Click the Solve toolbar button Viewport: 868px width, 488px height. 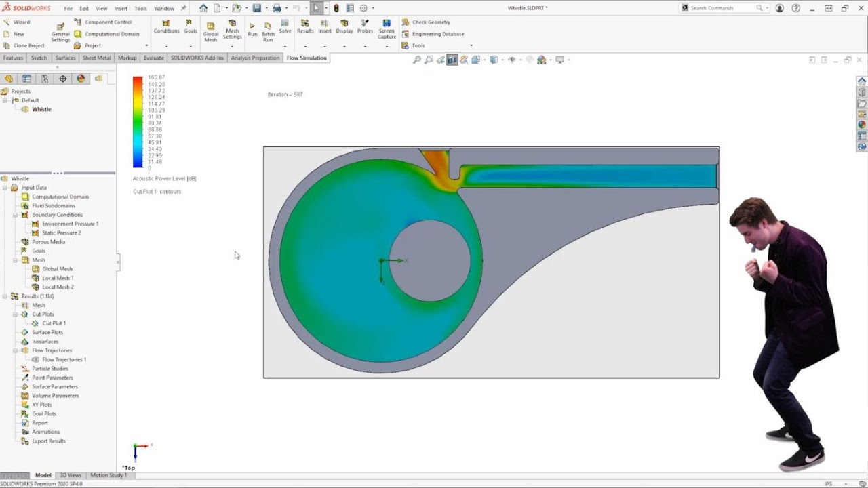click(x=285, y=26)
